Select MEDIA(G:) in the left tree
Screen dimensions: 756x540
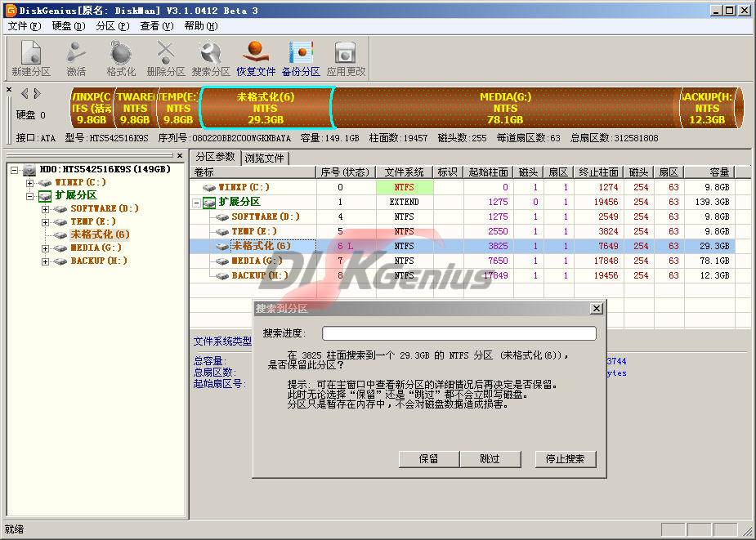(x=96, y=248)
